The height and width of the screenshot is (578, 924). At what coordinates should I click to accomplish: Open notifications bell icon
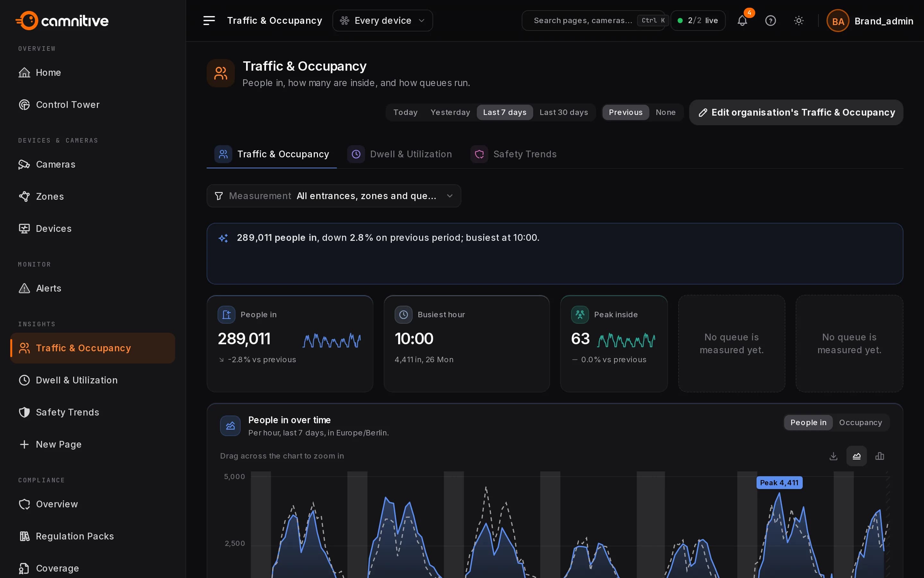click(x=742, y=21)
